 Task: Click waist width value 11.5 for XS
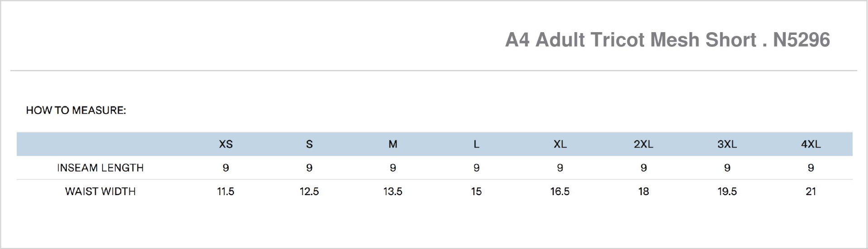226,192
